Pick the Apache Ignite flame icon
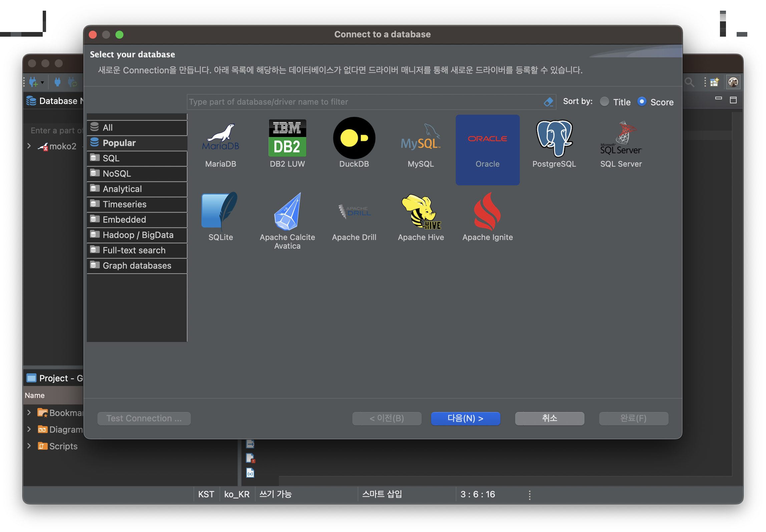This screenshot has height=532, width=766. [487, 212]
